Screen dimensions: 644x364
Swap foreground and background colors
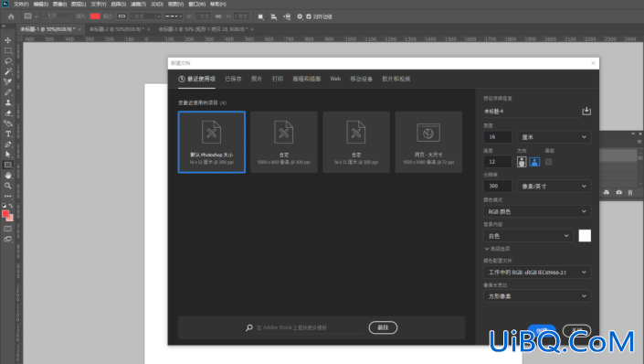coord(11,205)
